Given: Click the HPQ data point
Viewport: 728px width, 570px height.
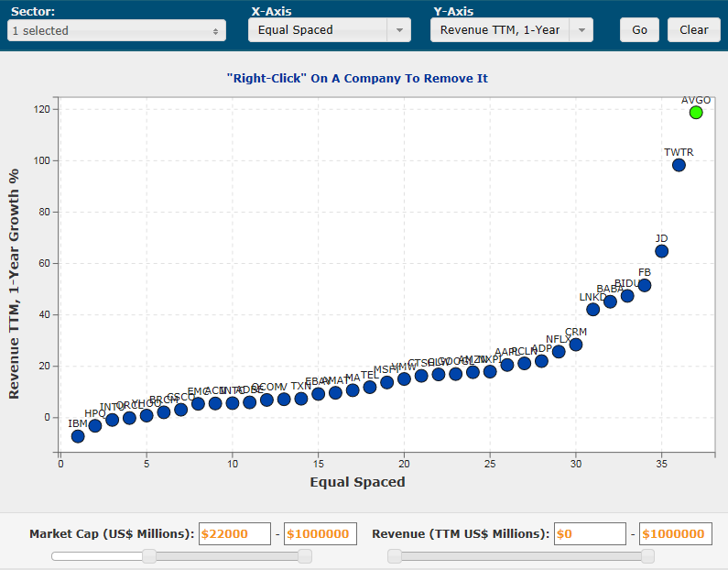Looking at the screenshot, I should (95, 425).
